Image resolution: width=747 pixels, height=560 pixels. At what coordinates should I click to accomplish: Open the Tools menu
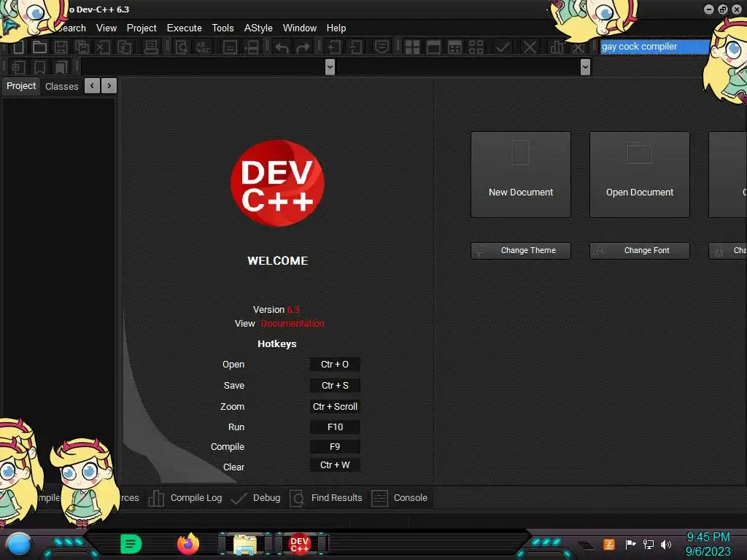(x=223, y=28)
